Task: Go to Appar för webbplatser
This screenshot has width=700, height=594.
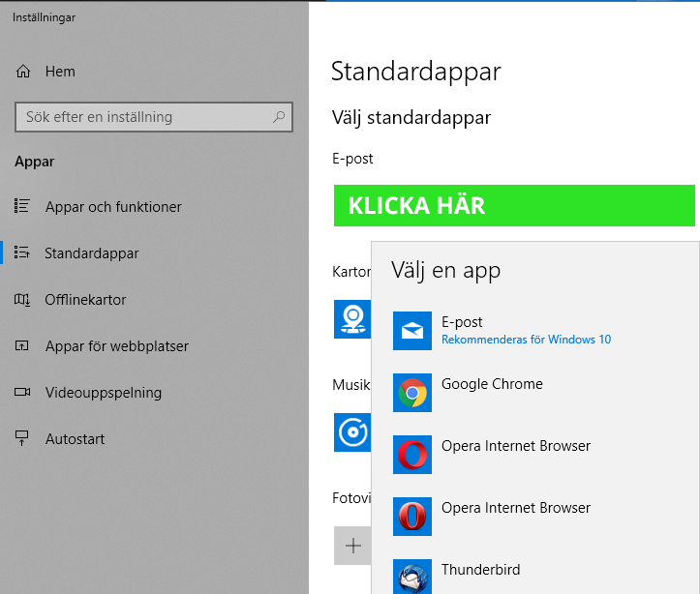Action: point(117,346)
